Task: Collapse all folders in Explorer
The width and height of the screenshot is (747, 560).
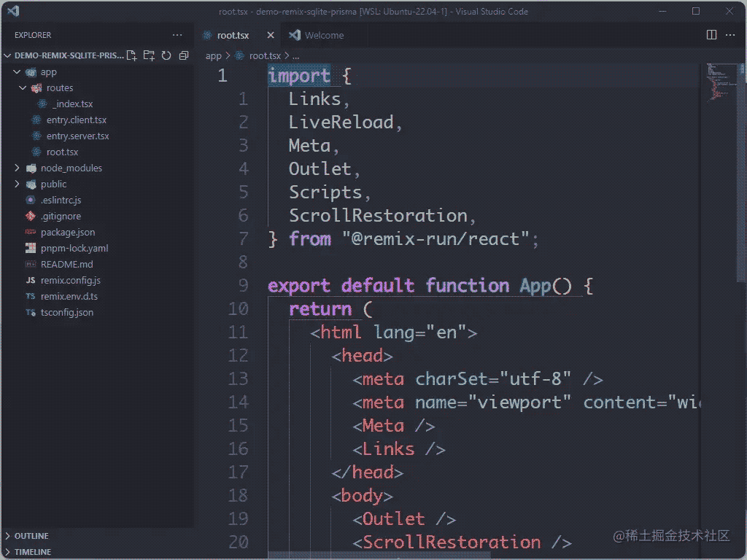Action: click(x=184, y=55)
